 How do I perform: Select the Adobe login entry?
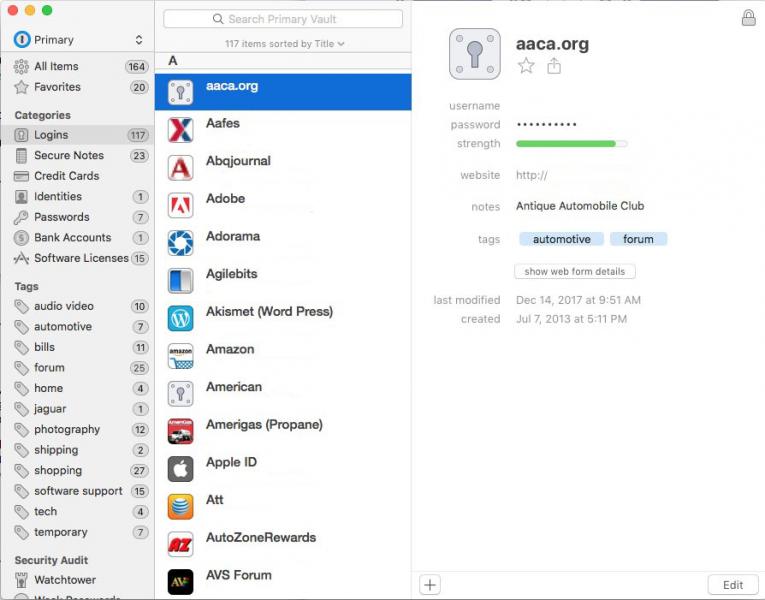pyautogui.click(x=283, y=205)
